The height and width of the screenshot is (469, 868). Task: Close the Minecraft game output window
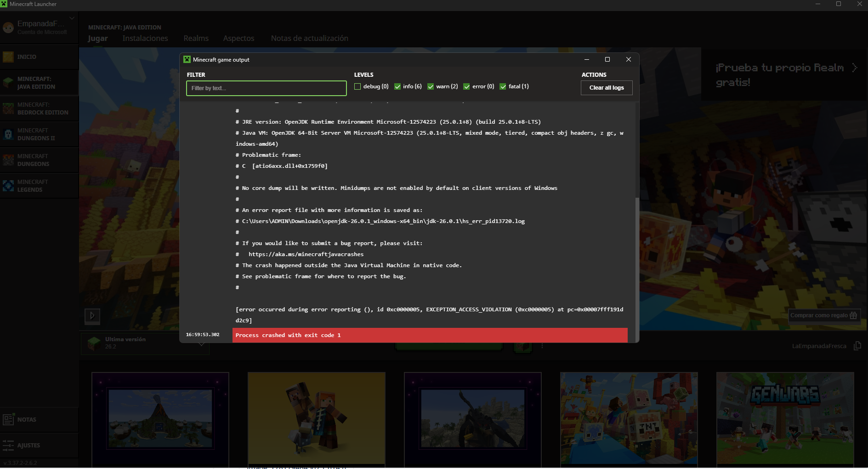629,59
